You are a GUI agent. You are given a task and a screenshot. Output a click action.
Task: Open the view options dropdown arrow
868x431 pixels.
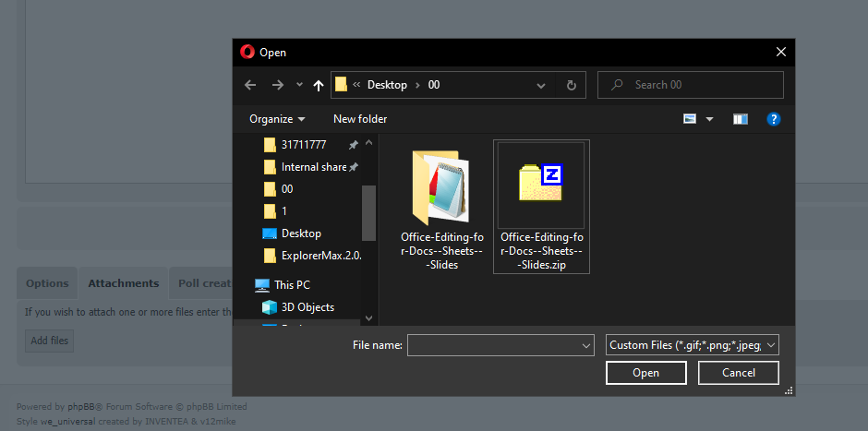709,119
